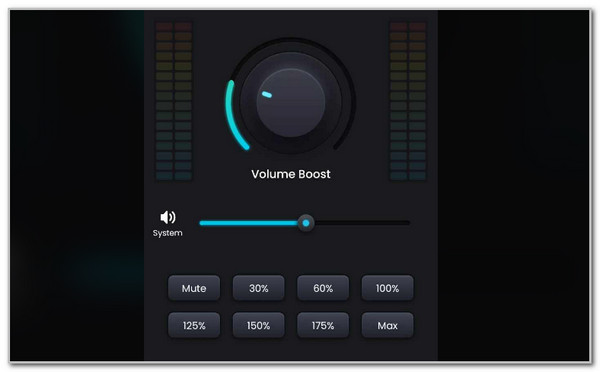Boost volume with the 125% button
600x372 pixels.
(194, 326)
